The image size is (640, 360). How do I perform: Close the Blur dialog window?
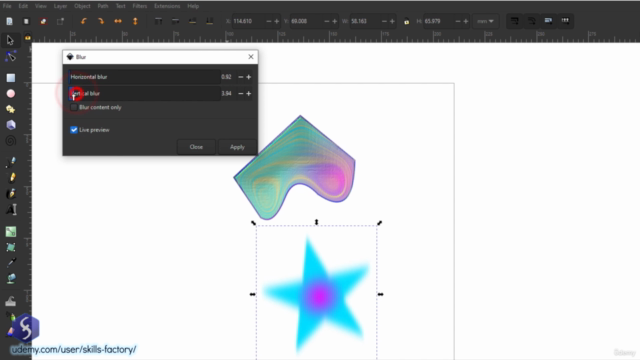point(251,57)
